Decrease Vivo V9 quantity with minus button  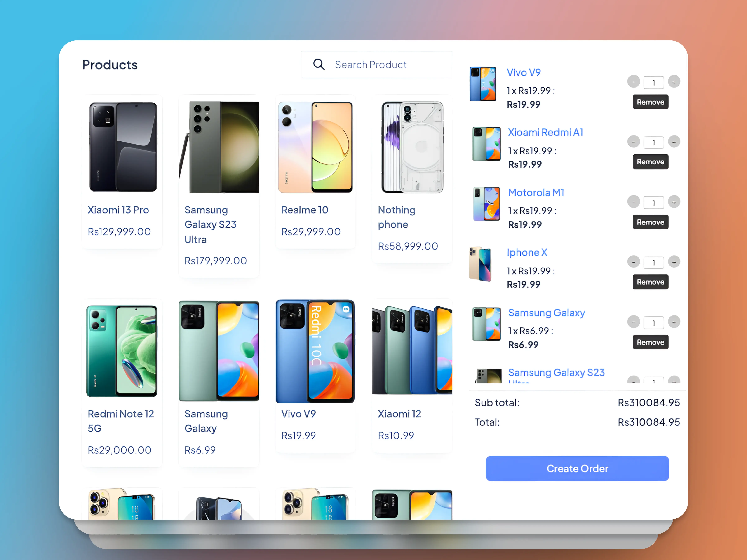(634, 82)
